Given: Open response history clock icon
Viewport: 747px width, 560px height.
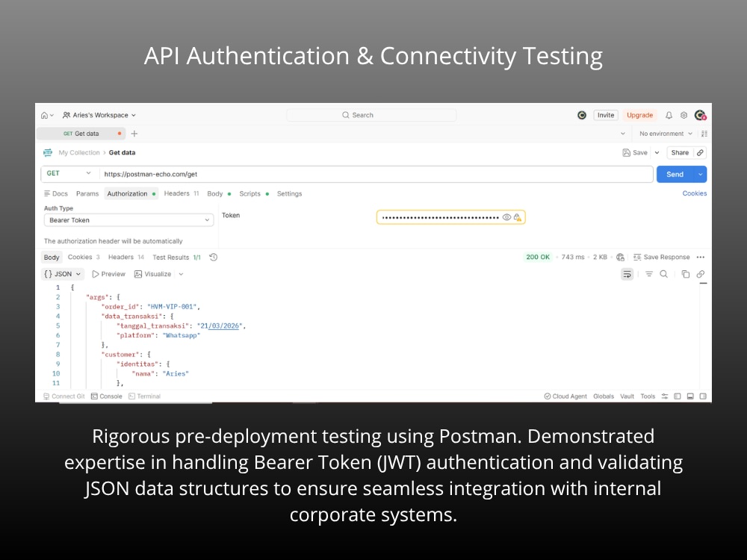Looking at the screenshot, I should point(214,257).
